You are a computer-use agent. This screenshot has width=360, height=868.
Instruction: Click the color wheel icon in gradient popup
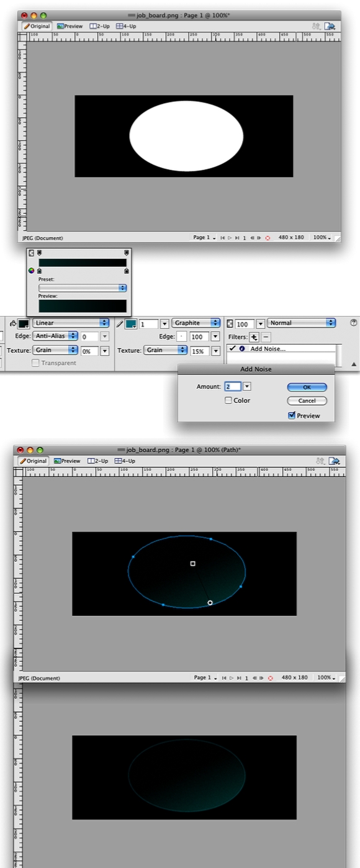(x=31, y=271)
